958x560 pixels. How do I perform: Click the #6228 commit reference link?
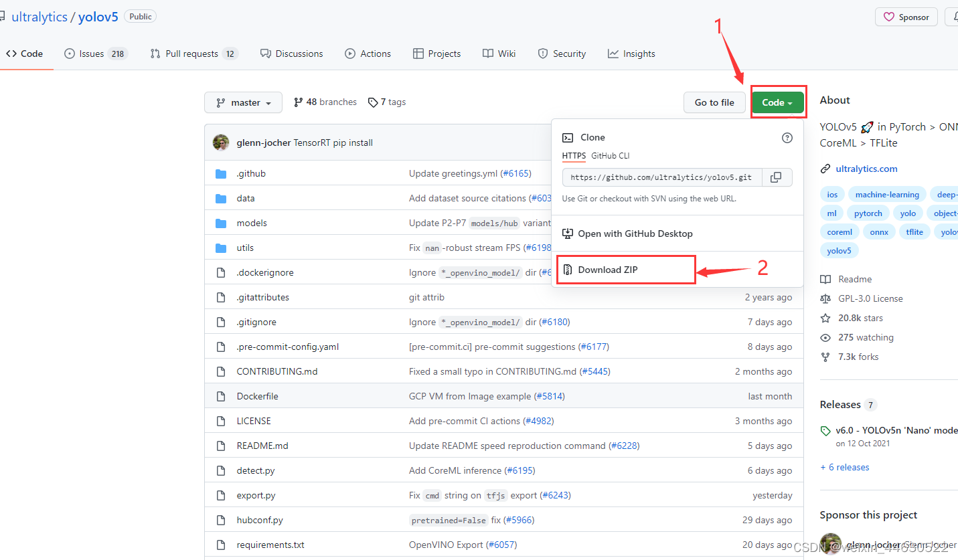pyautogui.click(x=624, y=446)
